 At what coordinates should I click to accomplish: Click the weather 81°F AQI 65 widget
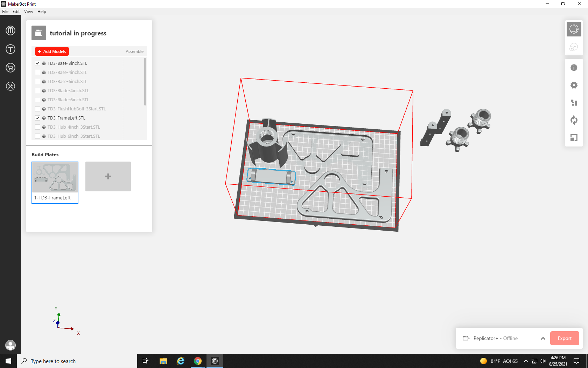[x=499, y=361]
